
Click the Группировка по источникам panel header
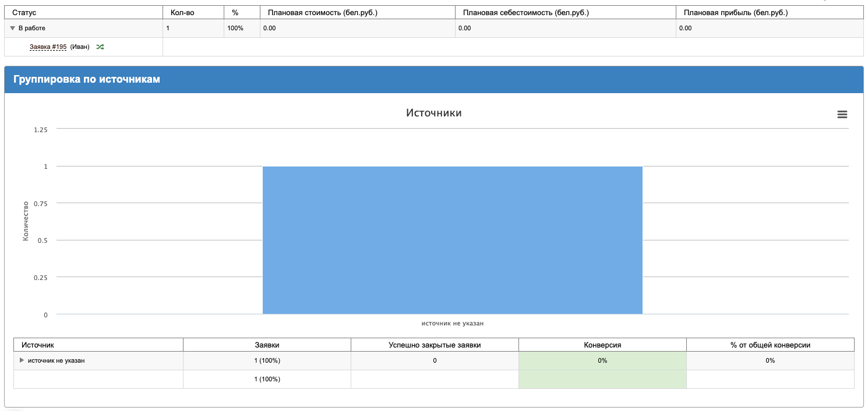click(86, 79)
